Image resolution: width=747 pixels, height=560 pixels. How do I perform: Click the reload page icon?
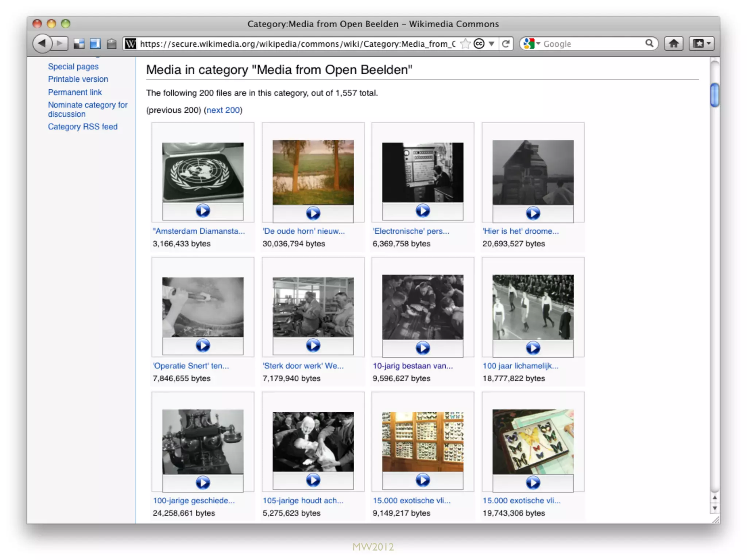tap(506, 44)
